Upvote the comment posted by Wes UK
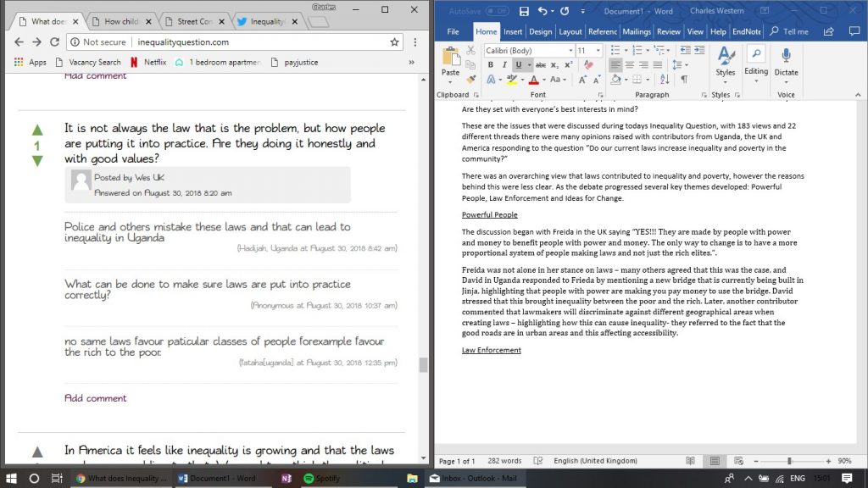Image resolution: width=868 pixels, height=488 pixels. (x=37, y=130)
